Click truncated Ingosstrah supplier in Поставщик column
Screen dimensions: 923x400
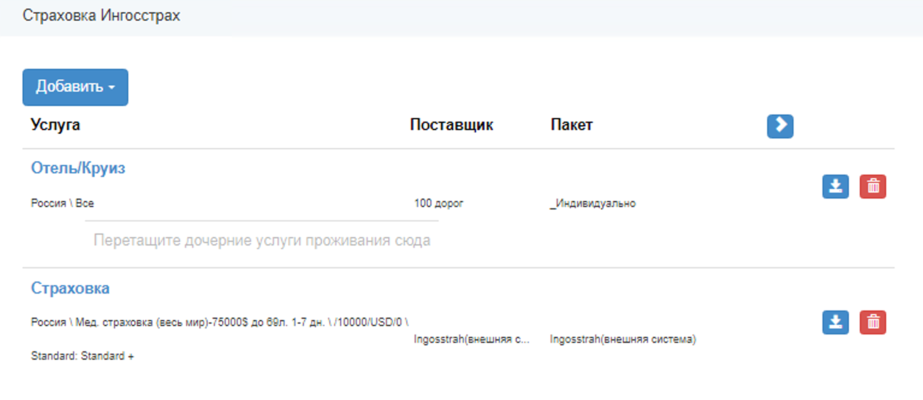[x=471, y=339]
